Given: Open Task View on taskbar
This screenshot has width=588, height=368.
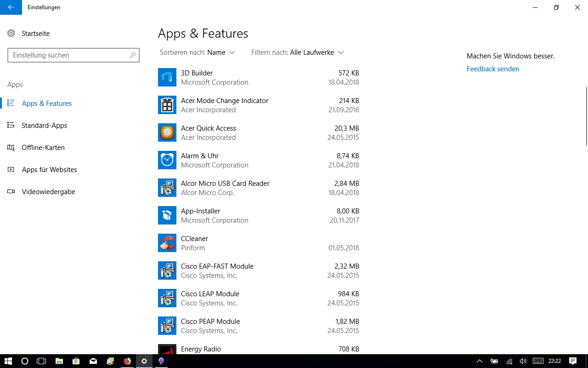Looking at the screenshot, I should 41,361.
